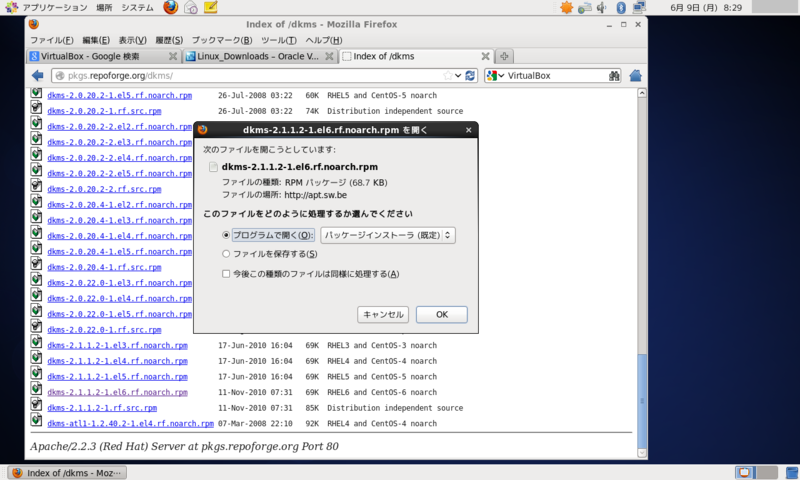
Task: Click OK in the download dialog
Action: pyautogui.click(x=442, y=315)
